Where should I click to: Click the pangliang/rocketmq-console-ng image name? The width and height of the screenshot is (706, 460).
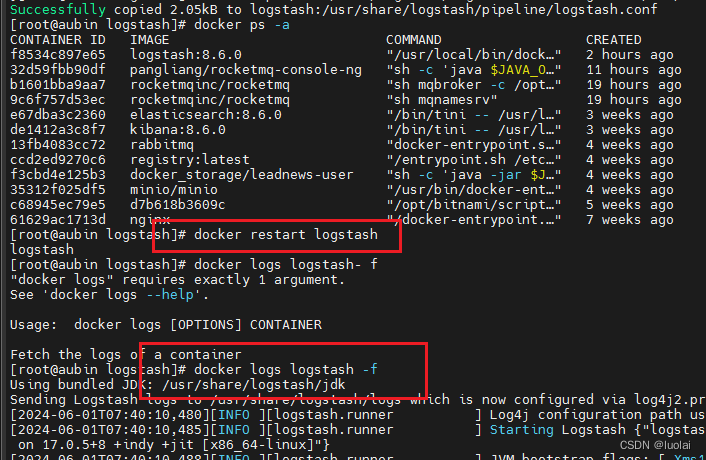click(246, 70)
